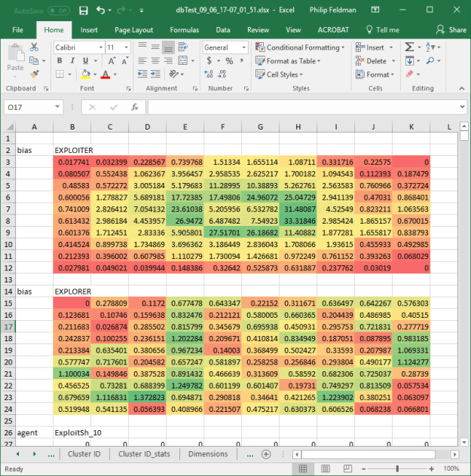
Task: Click the Format Painter icon
Action: [x=33, y=74]
